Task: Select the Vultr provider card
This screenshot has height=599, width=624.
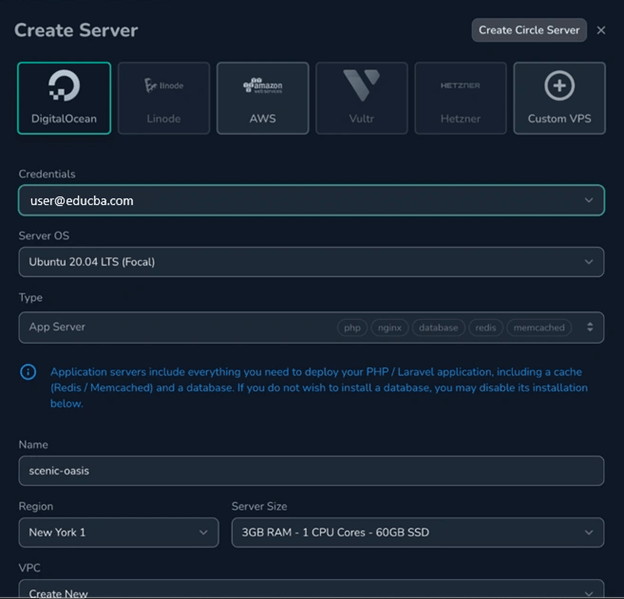Action: coord(361,98)
